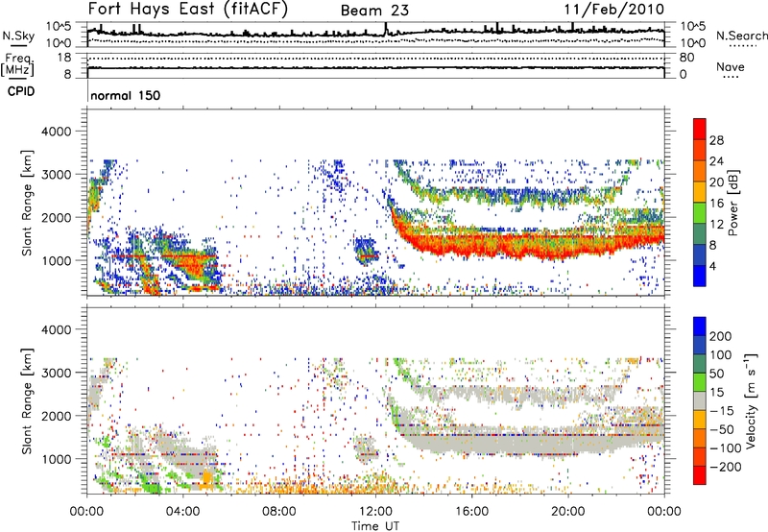Click the 'Beam 23' label
This screenshot has width=768, height=532.
coord(374,11)
